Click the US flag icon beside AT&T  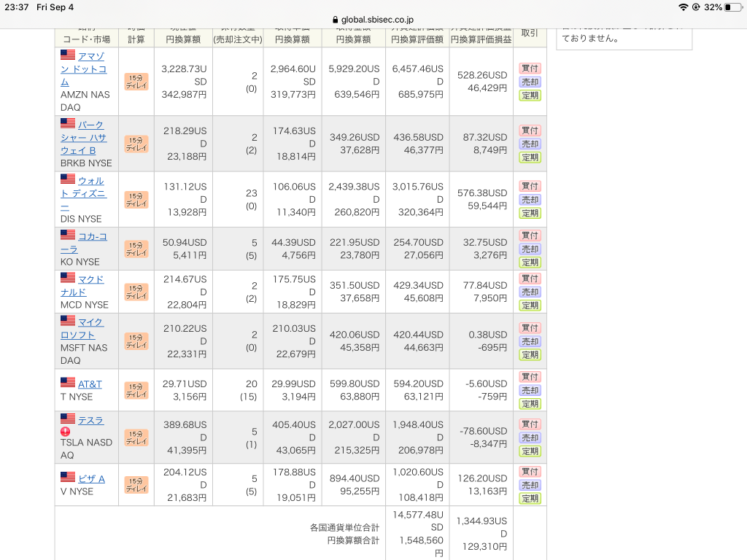pos(68,382)
